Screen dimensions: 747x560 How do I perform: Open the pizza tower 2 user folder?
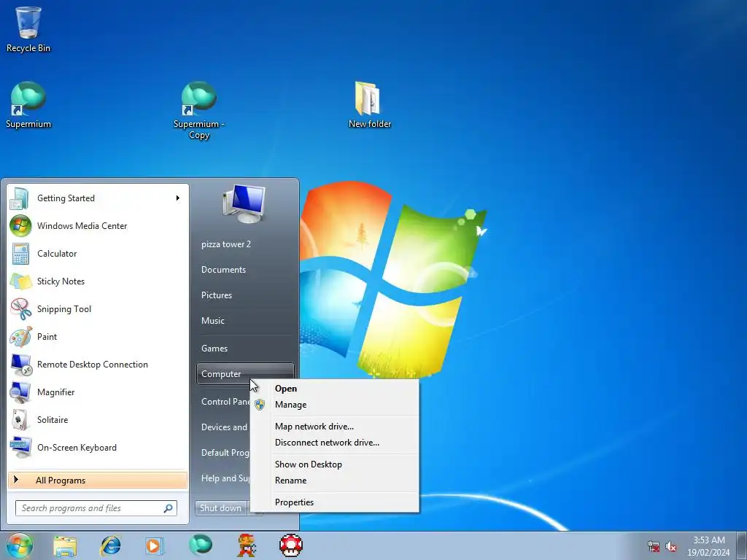tap(245, 244)
